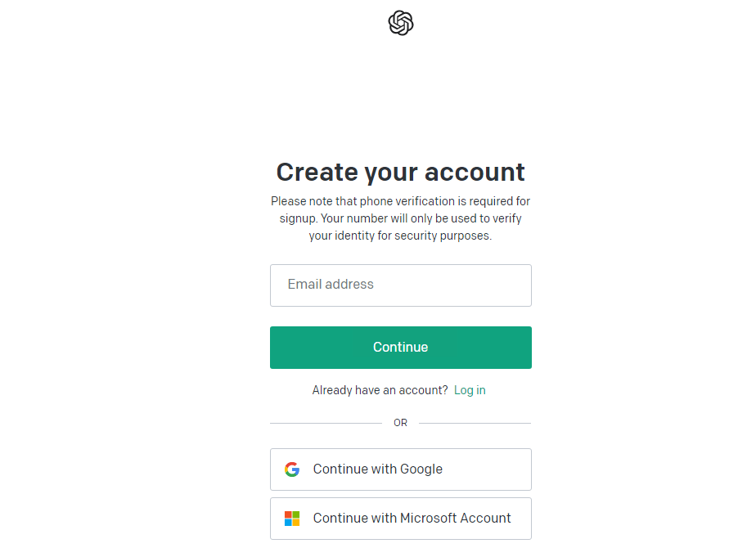Click the word Google in the sign-in button
Screen dimensions: 756x548
tap(421, 469)
